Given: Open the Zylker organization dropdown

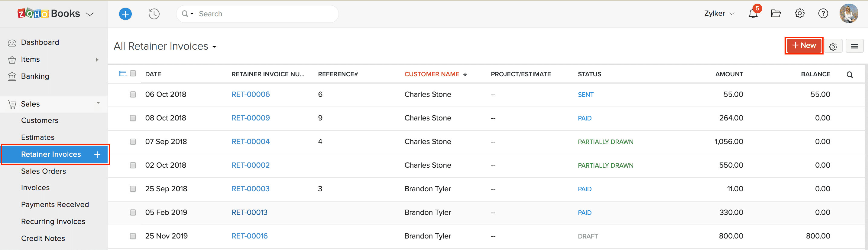Looking at the screenshot, I should 719,14.
